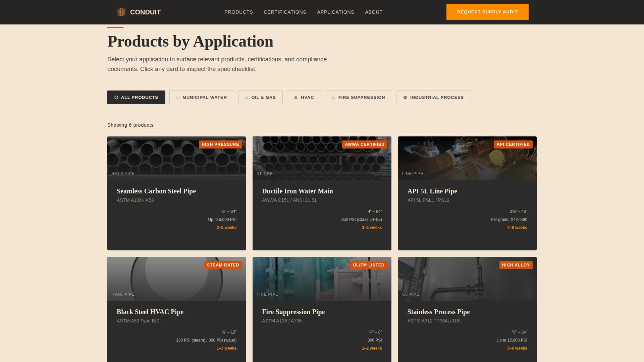Click the API CERTIFIED badge on API 5L card
Viewport: 644px width, 362px height.
[x=513, y=144]
